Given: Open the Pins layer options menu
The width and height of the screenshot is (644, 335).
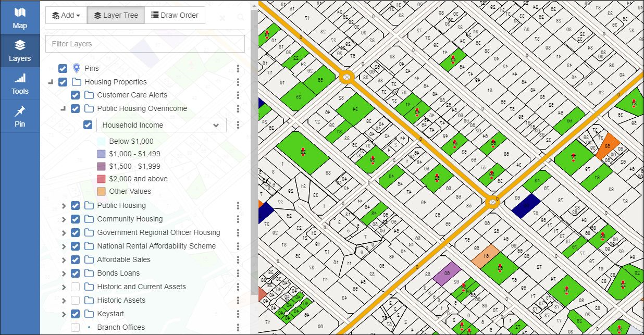Looking at the screenshot, I should [238, 68].
